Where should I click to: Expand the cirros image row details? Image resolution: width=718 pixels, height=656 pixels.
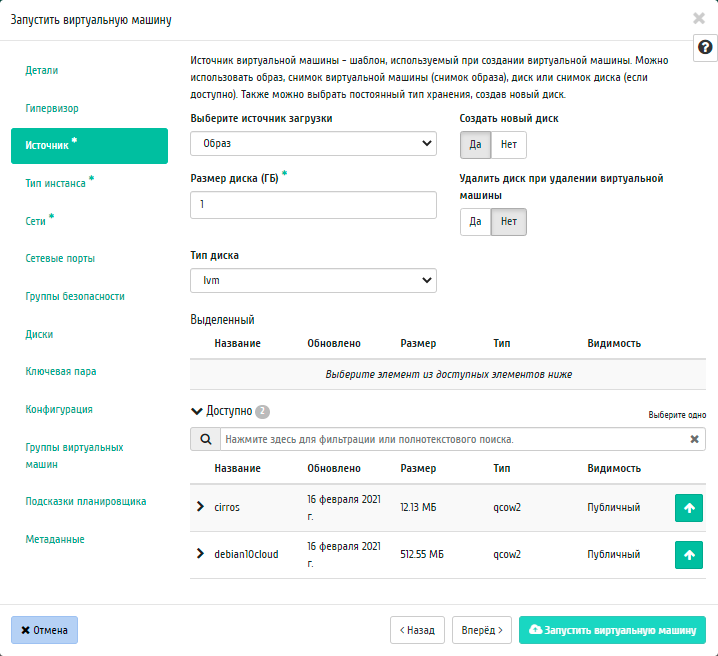200,507
